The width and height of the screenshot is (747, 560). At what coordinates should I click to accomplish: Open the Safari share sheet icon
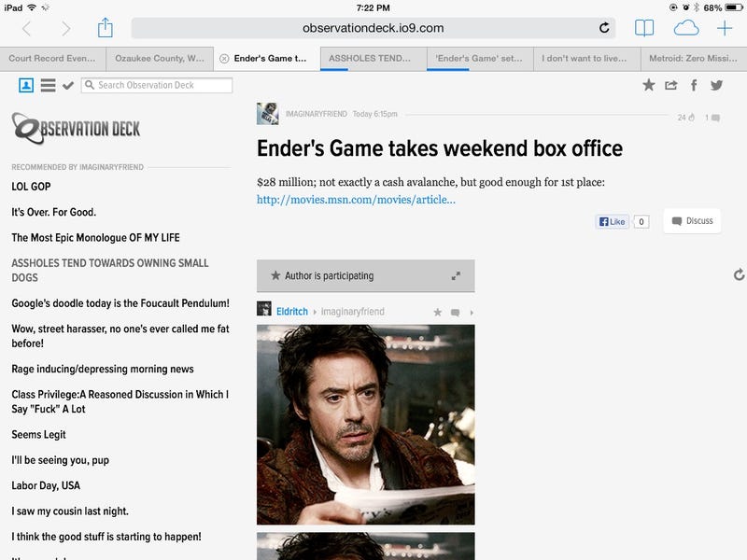tap(106, 28)
